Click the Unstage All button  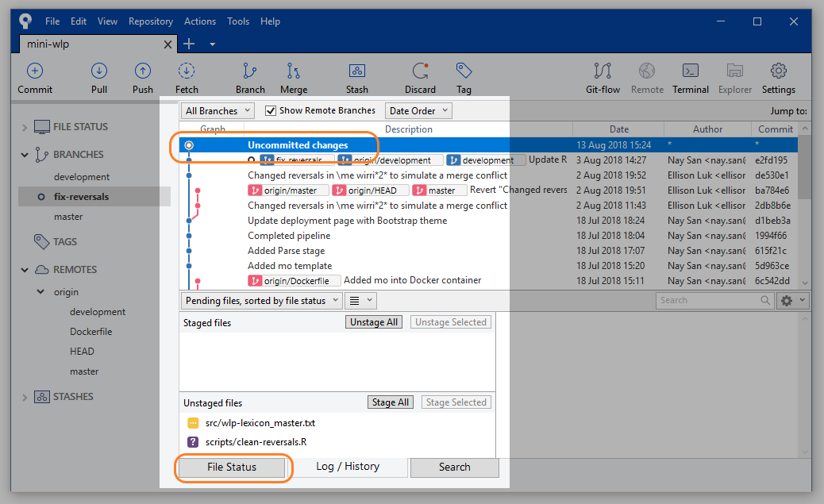tap(373, 321)
